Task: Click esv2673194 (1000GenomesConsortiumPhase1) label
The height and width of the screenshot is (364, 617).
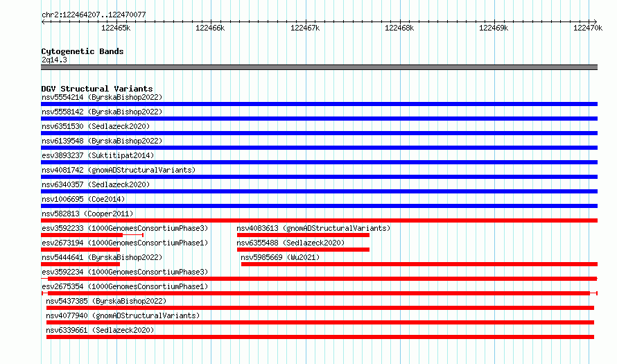Action: click(x=125, y=243)
